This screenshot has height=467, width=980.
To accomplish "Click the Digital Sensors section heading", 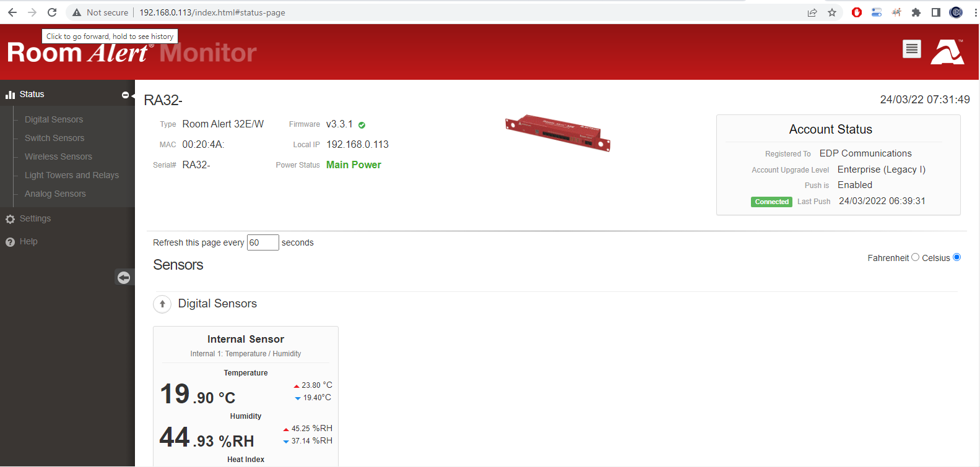I will pyautogui.click(x=217, y=304).
